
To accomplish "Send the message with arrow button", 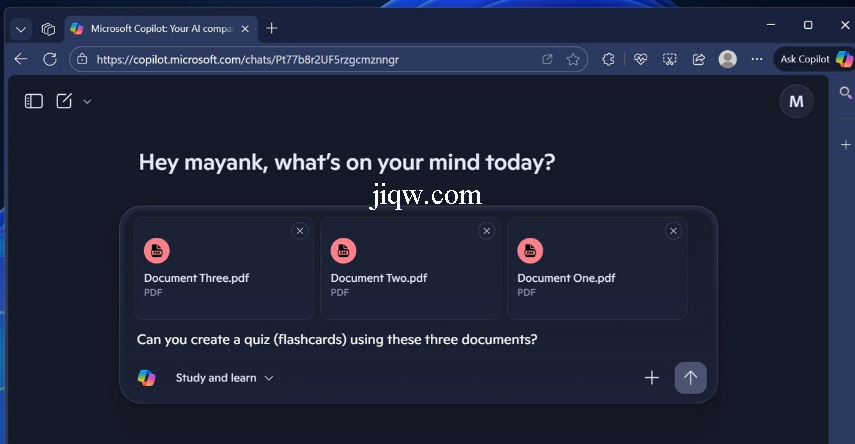I will pyautogui.click(x=690, y=378).
